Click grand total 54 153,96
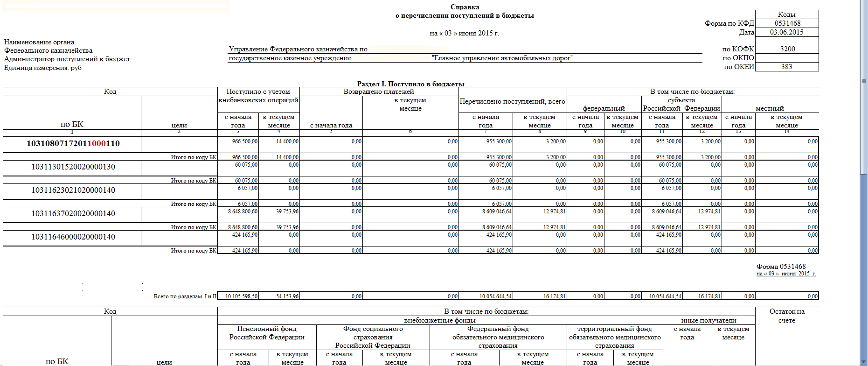 click(287, 296)
